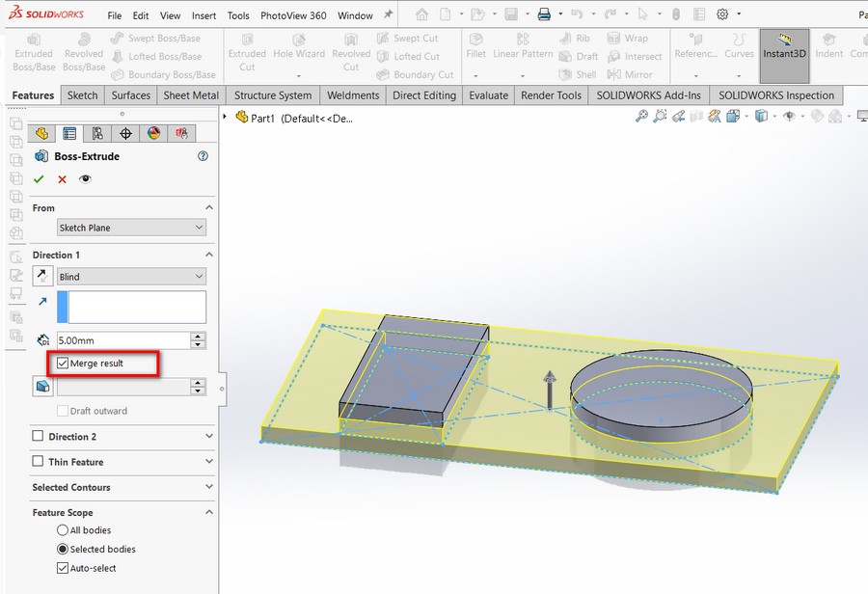Click the Intersect button
Viewport: 868px width, 594px height.
pyautogui.click(x=635, y=56)
